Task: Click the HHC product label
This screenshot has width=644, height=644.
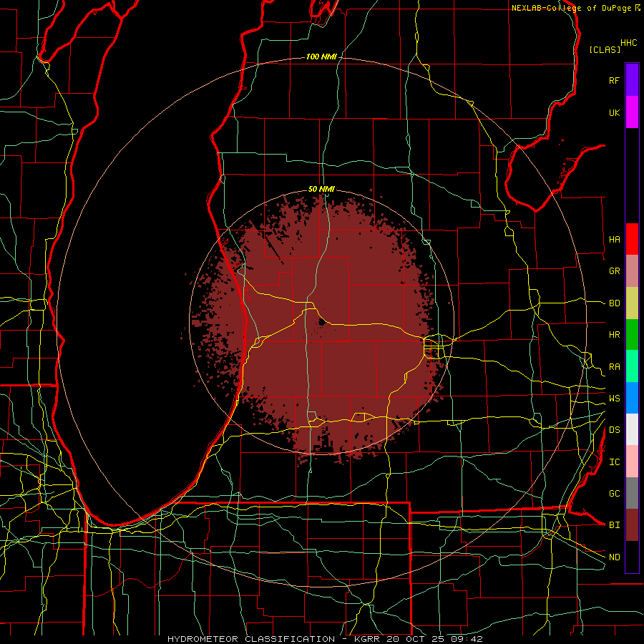Action: coord(629,43)
